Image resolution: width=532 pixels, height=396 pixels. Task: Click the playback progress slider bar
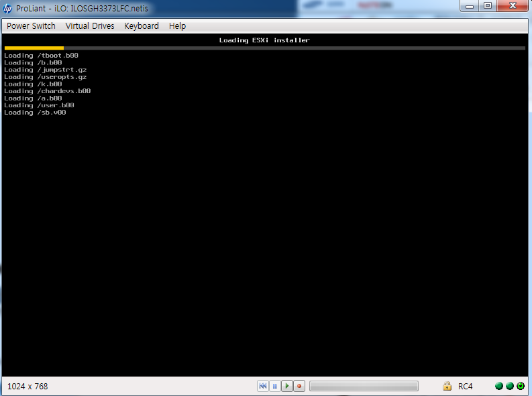[x=364, y=386]
